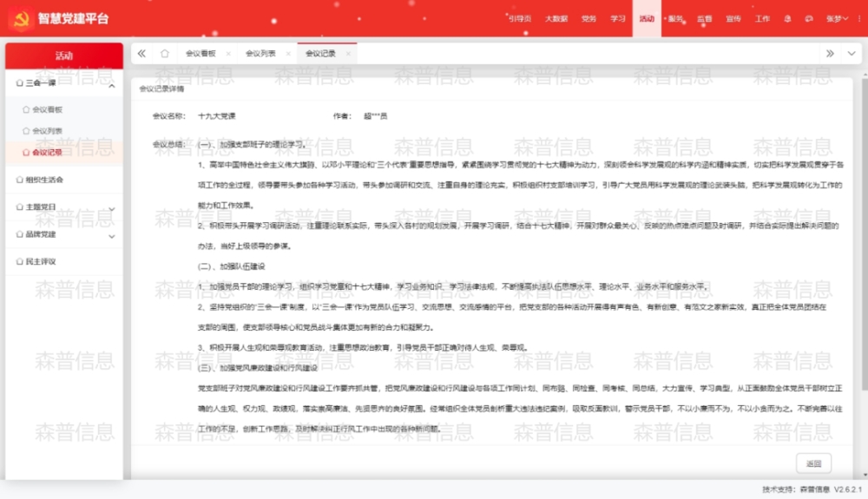This screenshot has height=499, width=868.
Task: Open the message chat icon in header
Action: click(x=808, y=18)
